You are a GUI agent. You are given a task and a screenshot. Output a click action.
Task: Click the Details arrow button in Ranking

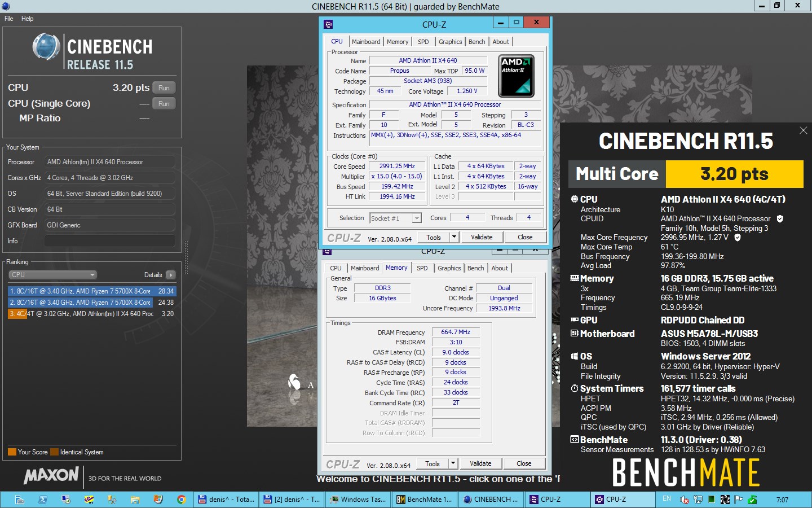(x=171, y=275)
